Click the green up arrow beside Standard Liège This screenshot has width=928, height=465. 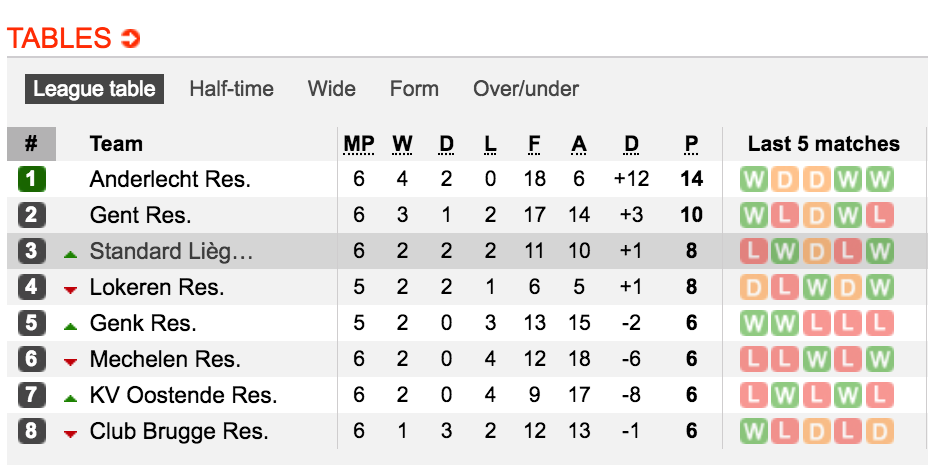(70, 254)
